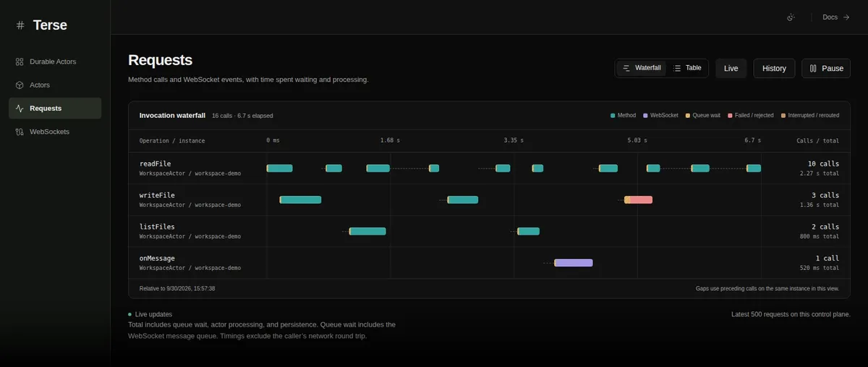Click the "1 call" onMessage total
Viewport: 868px width, 367px height.
[x=827, y=258]
